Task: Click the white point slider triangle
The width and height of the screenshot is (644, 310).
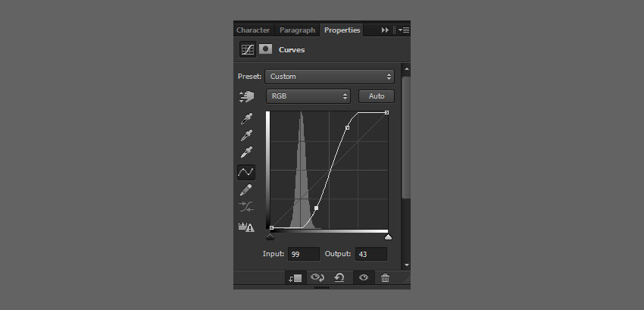Action: (388, 236)
